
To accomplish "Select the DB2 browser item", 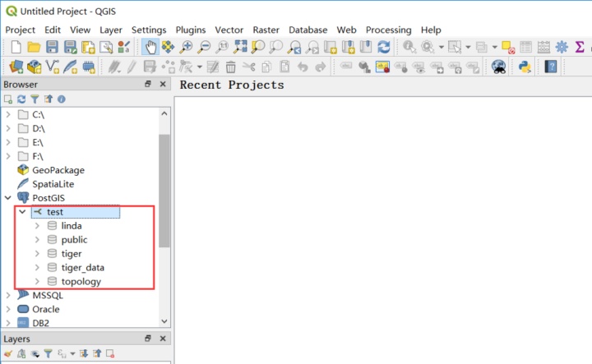I will point(40,323).
